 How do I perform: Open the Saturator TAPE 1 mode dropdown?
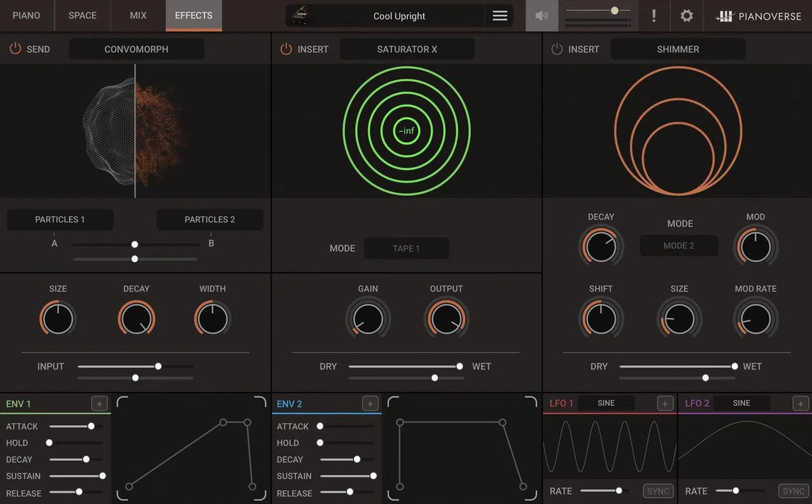click(406, 248)
